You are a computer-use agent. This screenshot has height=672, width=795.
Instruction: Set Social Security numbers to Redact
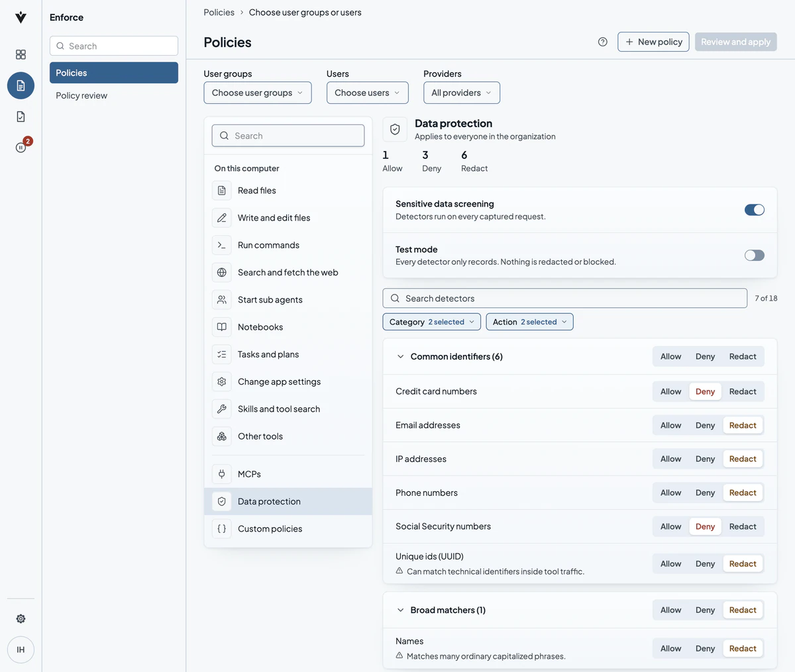[x=743, y=526]
